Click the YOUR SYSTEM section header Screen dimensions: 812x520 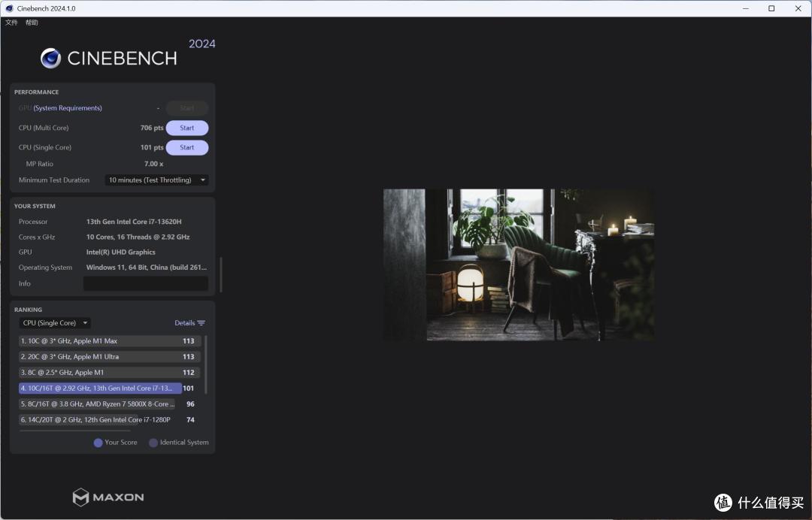tap(35, 206)
